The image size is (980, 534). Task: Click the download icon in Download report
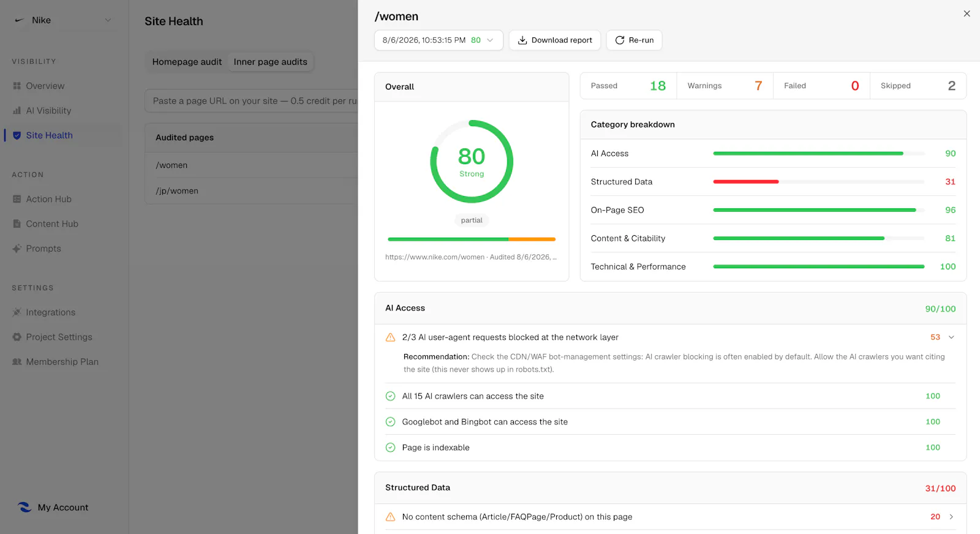pos(522,40)
